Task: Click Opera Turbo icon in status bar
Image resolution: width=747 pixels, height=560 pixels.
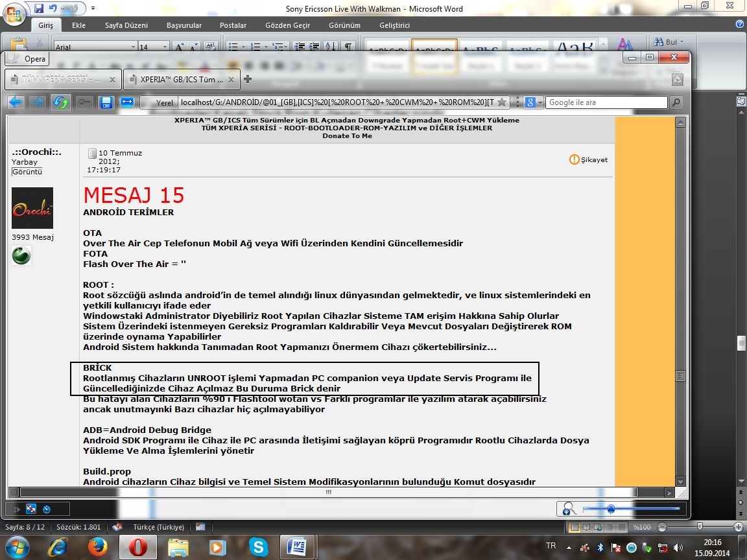Action: [47, 509]
